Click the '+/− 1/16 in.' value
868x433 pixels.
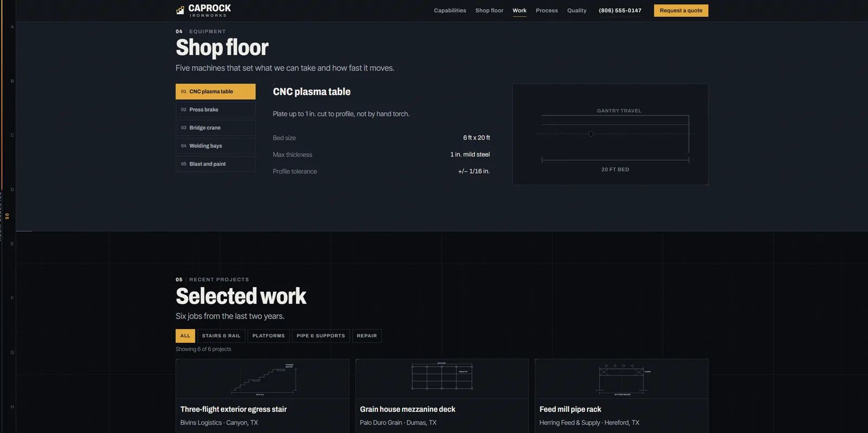pos(474,171)
